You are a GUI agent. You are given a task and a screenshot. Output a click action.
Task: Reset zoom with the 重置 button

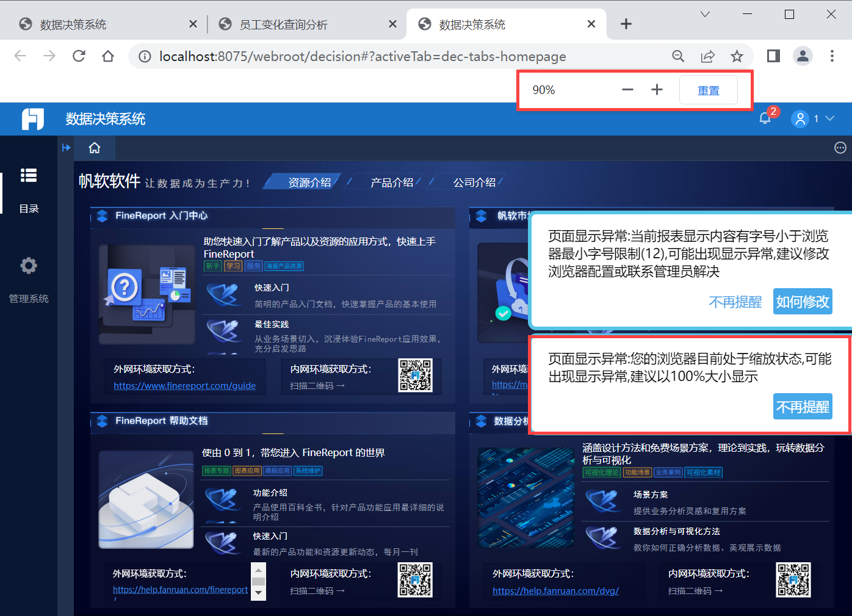click(709, 90)
